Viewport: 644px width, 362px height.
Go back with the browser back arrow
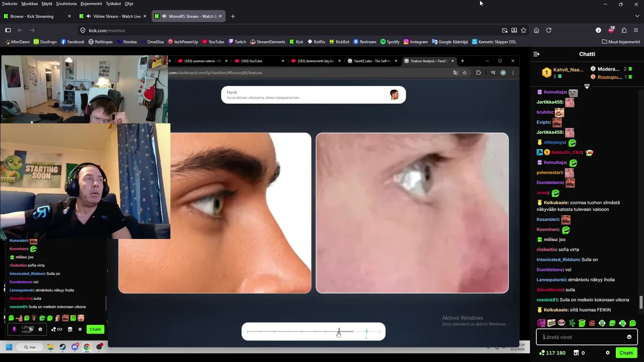[20, 30]
